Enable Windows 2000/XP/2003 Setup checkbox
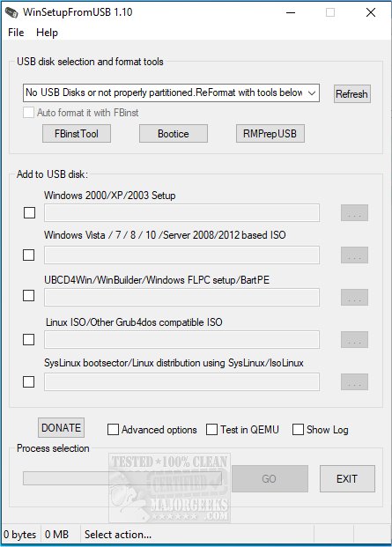 [x=29, y=212]
